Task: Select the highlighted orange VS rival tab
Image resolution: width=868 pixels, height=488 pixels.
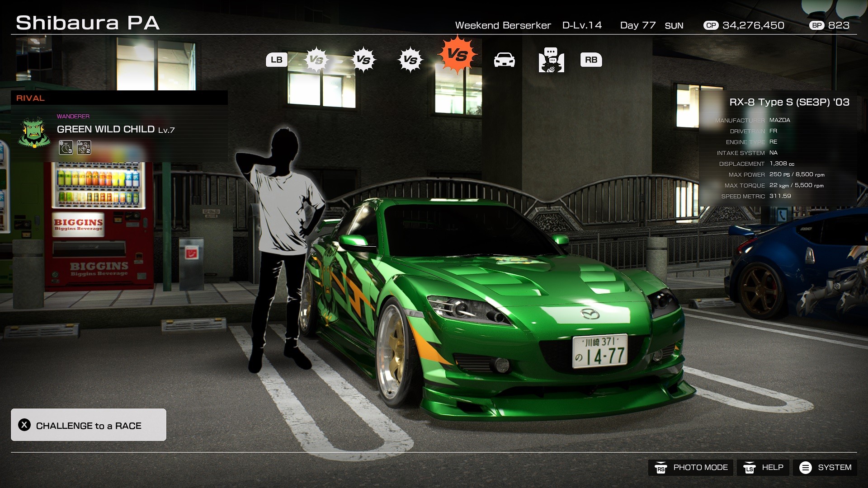Action: point(457,55)
